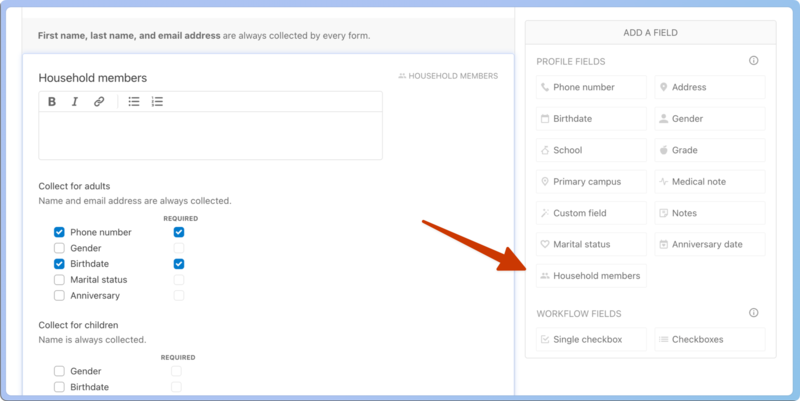The image size is (800, 401).
Task: Add the Address profile field
Action: [x=710, y=87]
